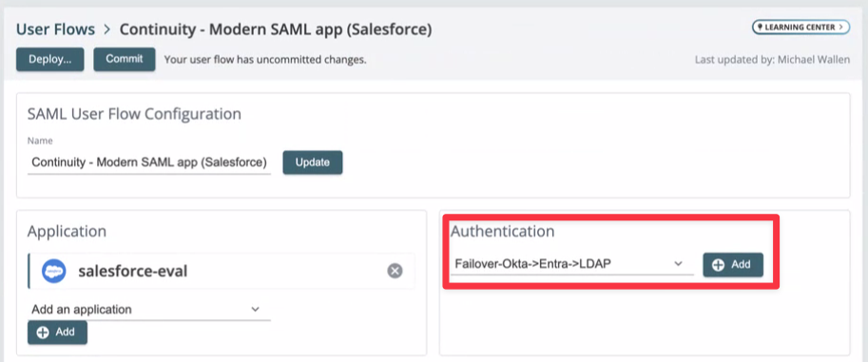Click the plus icon on Application Add
Viewport: 868px width, 362px height.
[43, 333]
